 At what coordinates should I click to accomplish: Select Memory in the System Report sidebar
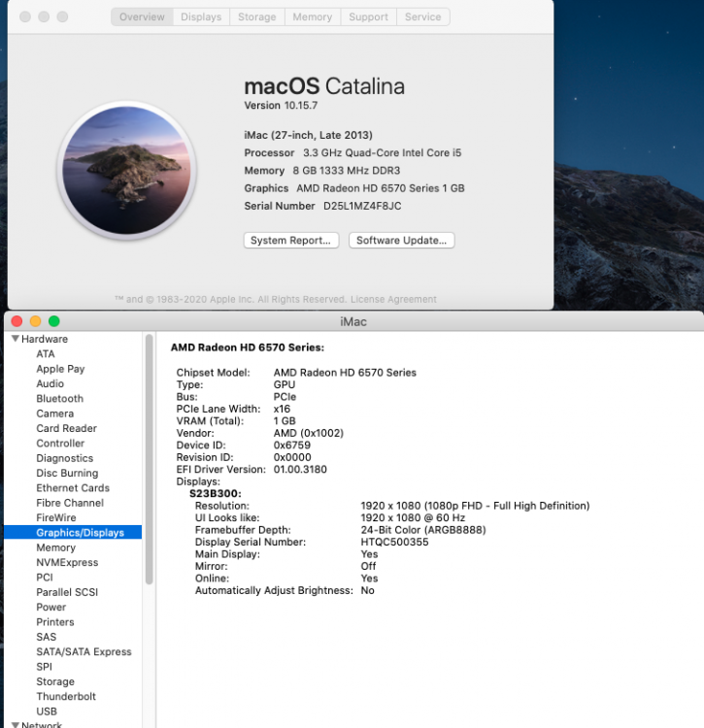click(x=55, y=547)
